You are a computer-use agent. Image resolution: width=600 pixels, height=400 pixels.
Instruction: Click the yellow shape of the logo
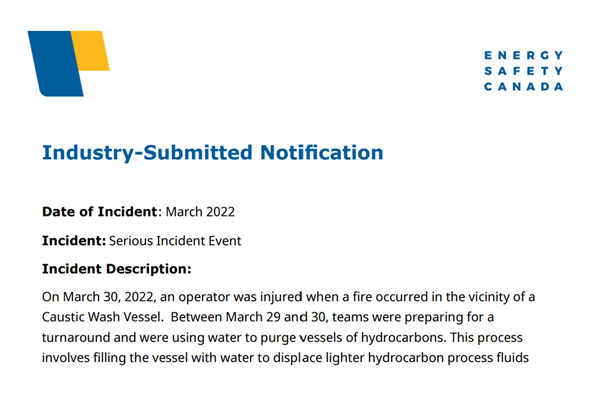pyautogui.click(x=92, y=50)
